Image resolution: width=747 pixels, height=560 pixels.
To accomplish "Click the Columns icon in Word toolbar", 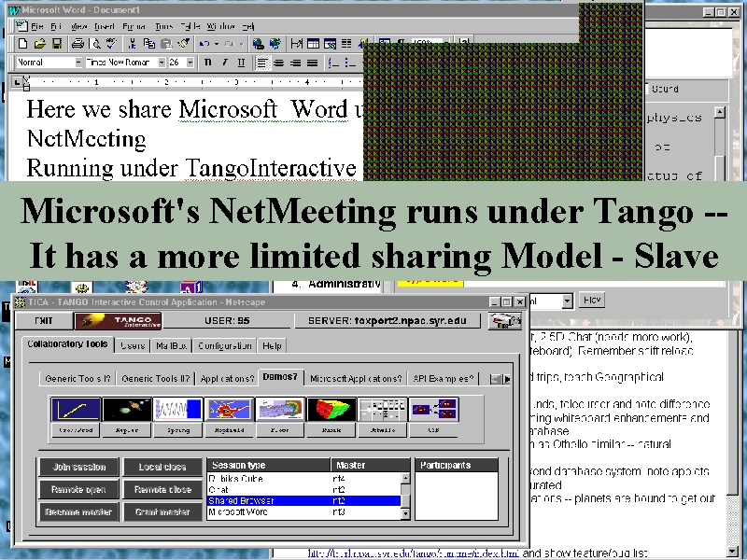I will [346, 44].
